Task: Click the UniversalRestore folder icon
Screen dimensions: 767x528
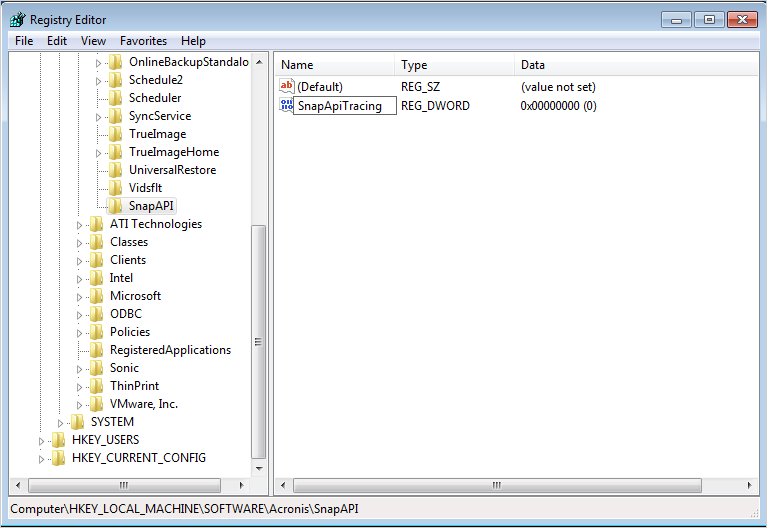Action: [x=116, y=170]
